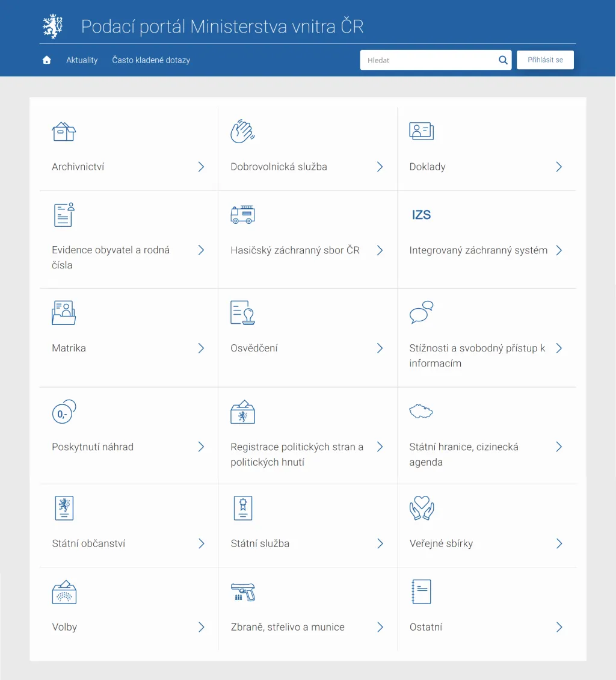Open the Státní hranice, cizinecká agenda link
Screen dimensions: 616x680
pyautogui.click(x=464, y=454)
